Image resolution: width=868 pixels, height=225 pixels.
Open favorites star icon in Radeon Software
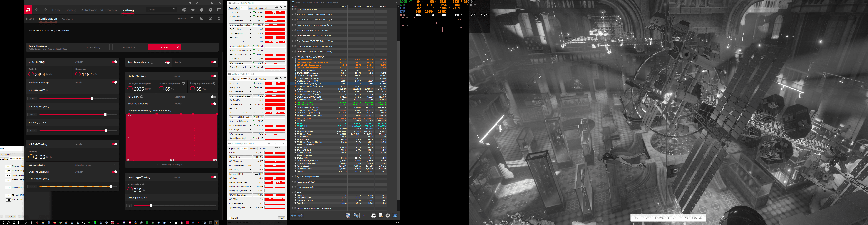(x=193, y=10)
